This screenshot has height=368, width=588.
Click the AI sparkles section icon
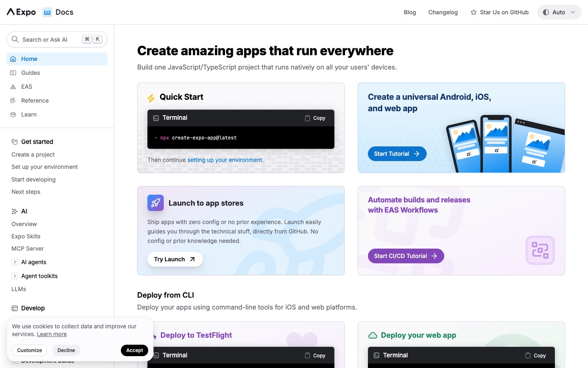pos(15,211)
